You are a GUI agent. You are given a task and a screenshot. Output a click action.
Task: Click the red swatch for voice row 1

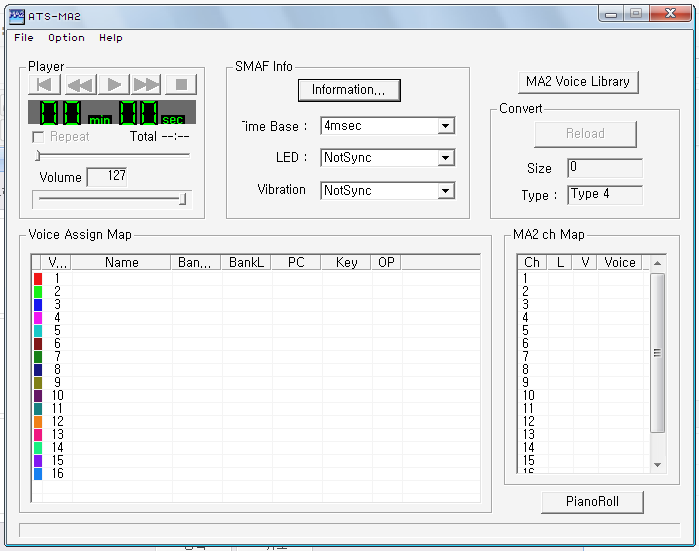tap(38, 279)
